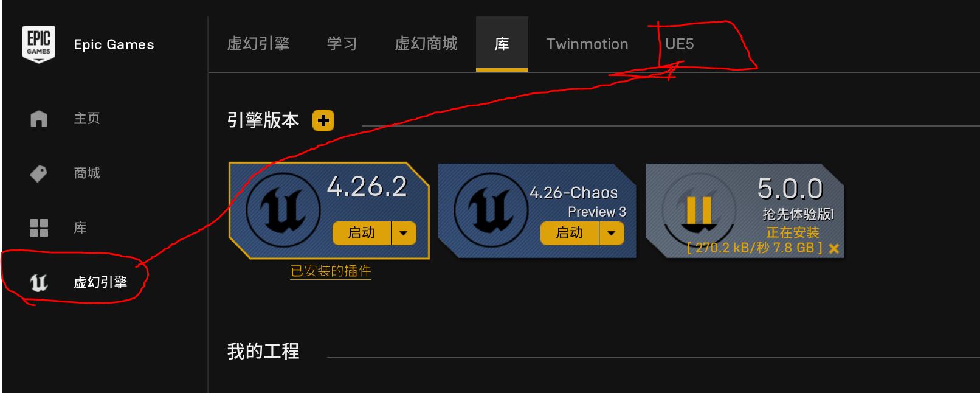
Task: Launch 4.26-Chaos Preview 3 with 启动
Action: pyautogui.click(x=570, y=233)
